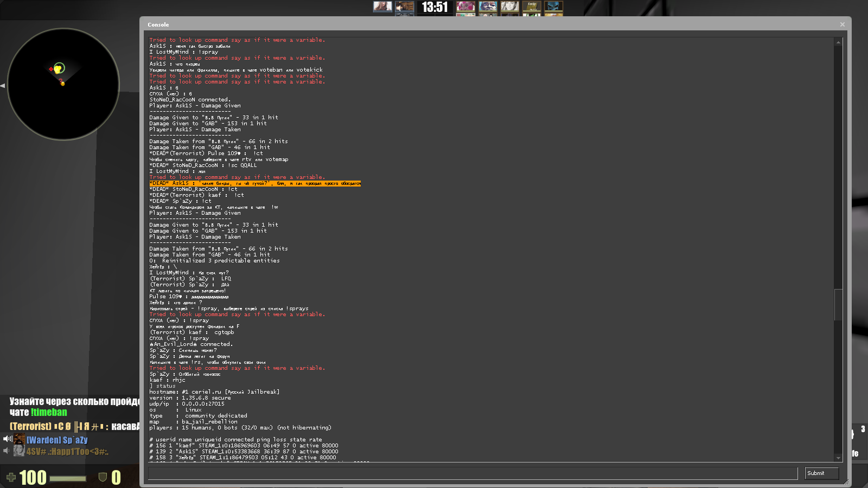This screenshot has width=868, height=488.
Task: Focus the console command input field
Action: click(x=473, y=473)
